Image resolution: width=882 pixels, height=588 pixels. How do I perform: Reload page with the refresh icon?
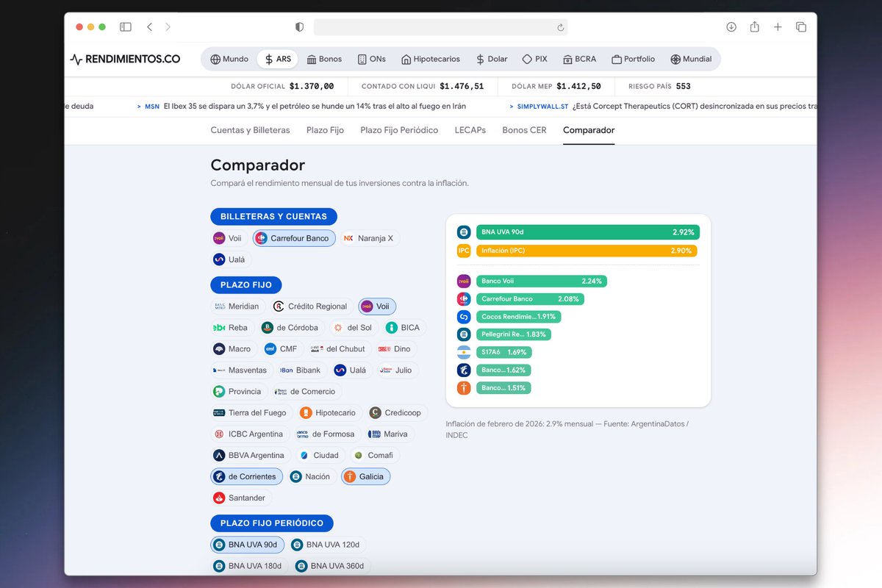coord(560,27)
